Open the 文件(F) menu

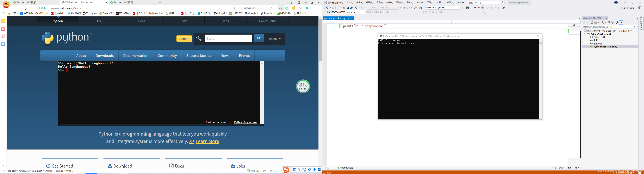click(x=350, y=3)
